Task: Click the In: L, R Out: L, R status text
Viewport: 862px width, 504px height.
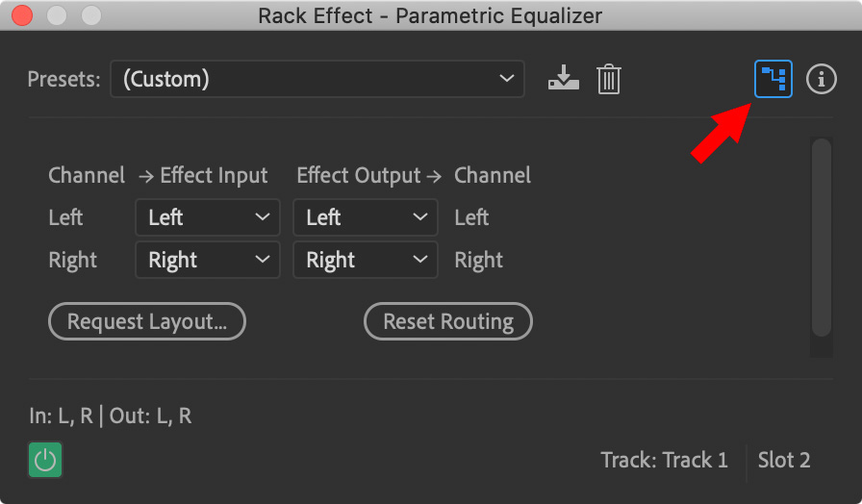Action: pyautogui.click(x=111, y=416)
